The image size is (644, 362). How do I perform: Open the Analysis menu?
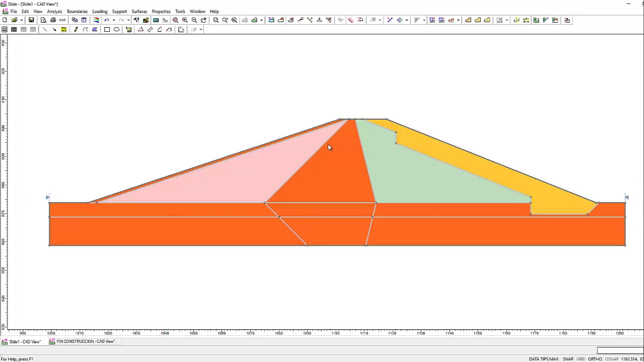tap(54, 11)
